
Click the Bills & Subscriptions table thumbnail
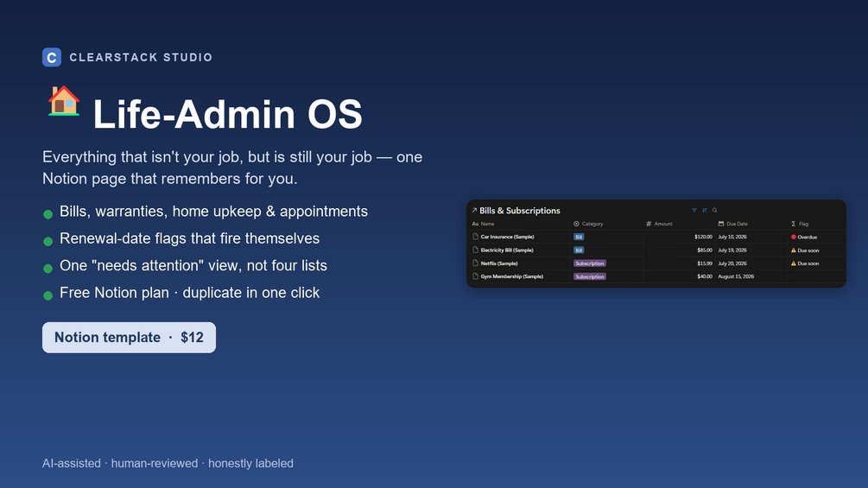click(656, 244)
